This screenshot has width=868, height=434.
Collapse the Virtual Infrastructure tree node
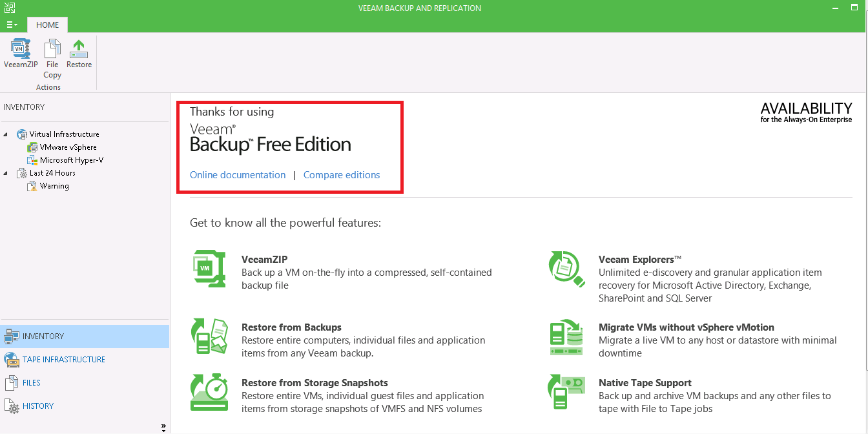(x=6, y=134)
